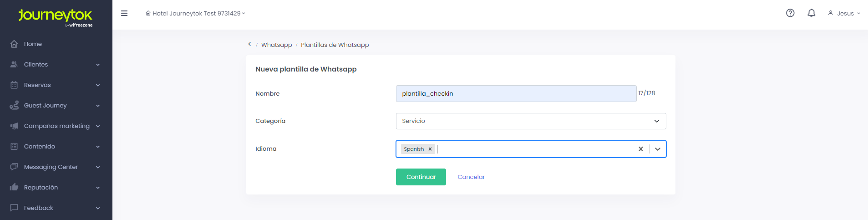Click the Campañas marketing megaphone icon
The height and width of the screenshot is (220, 868).
pyautogui.click(x=14, y=126)
